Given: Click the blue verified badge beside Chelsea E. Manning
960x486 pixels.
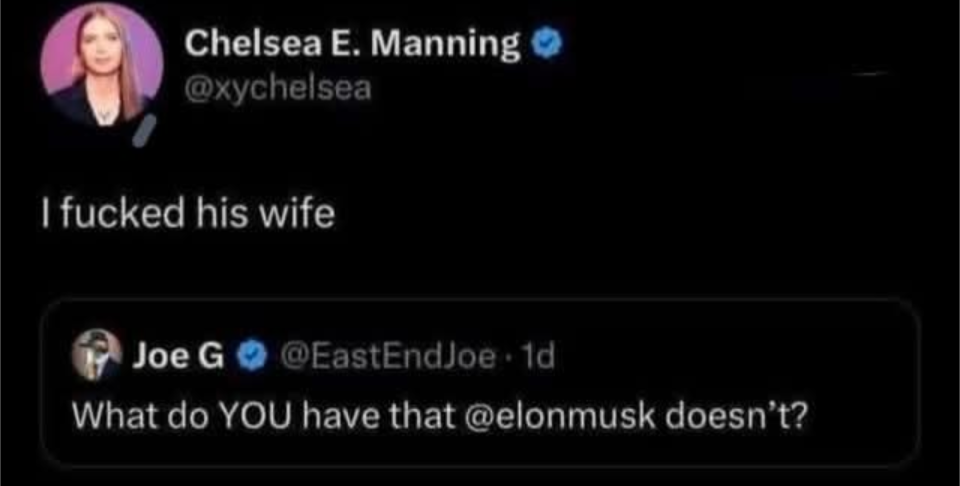Looking at the screenshot, I should [545, 45].
